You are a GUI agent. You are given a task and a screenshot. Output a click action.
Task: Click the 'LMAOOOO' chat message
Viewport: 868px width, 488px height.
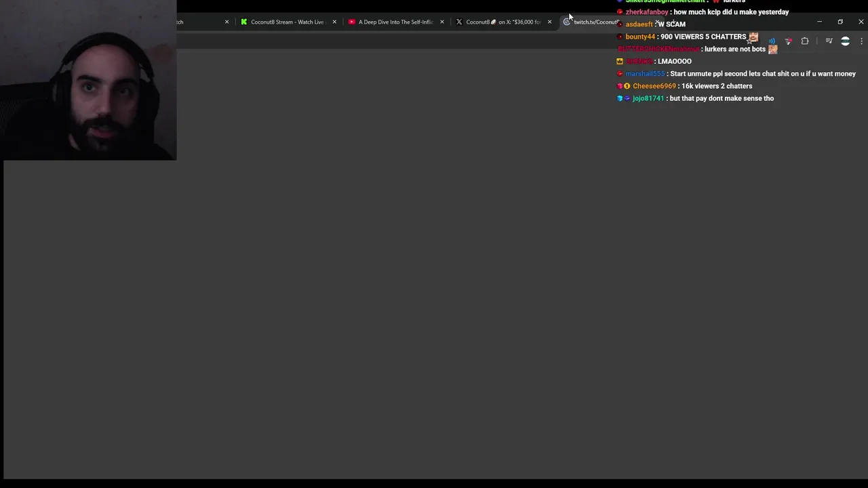pos(675,62)
